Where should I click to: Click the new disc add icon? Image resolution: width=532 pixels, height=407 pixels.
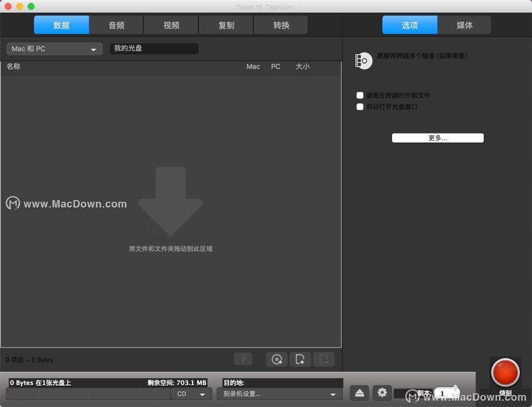(277, 359)
